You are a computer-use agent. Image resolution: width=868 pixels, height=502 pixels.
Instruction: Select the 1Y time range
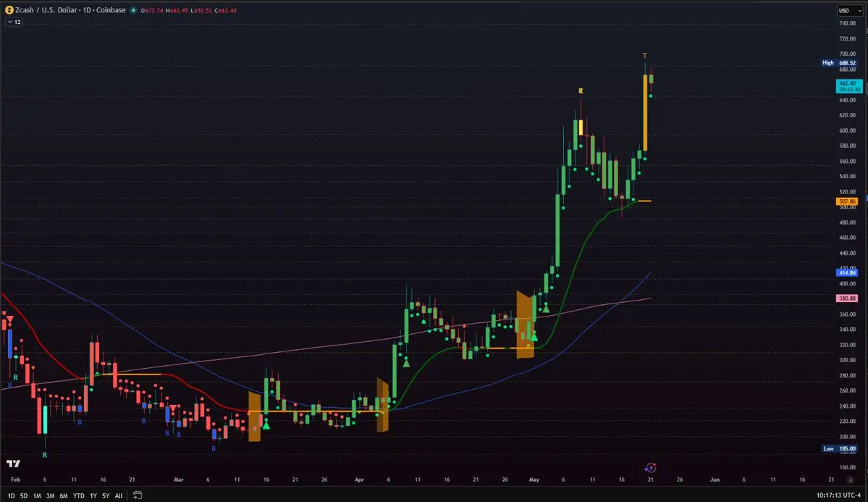[x=93, y=496]
